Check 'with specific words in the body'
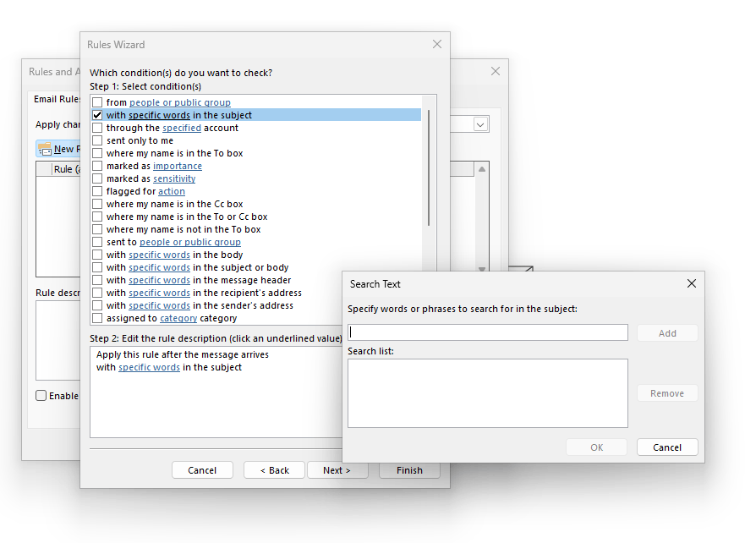The width and height of the screenshot is (756, 543). tap(97, 255)
